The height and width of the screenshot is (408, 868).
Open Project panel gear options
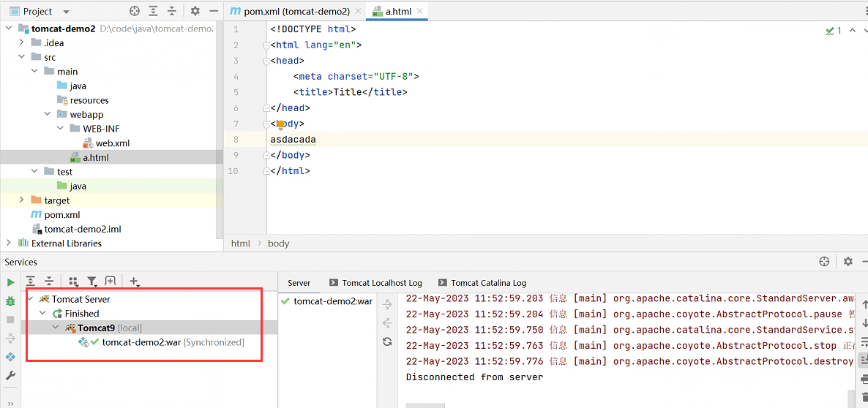[x=195, y=10]
